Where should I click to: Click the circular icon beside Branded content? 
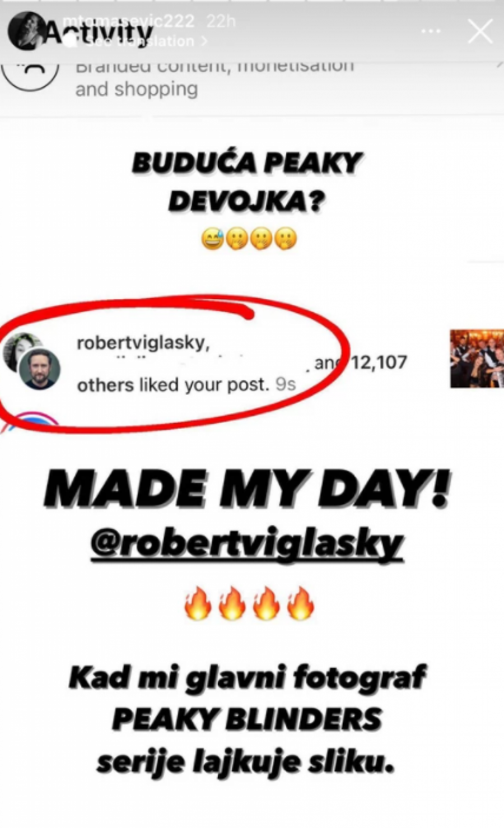(x=31, y=73)
